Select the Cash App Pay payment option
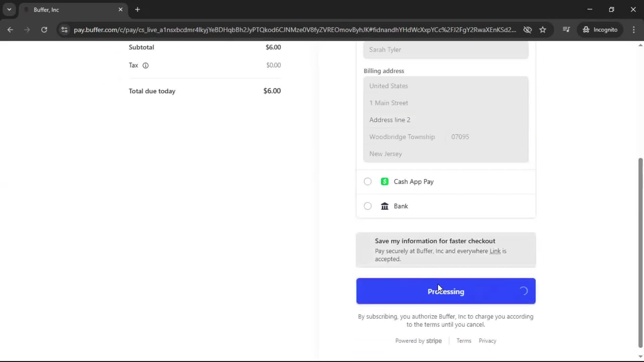Viewport: 644px width, 362px height. tap(368, 181)
